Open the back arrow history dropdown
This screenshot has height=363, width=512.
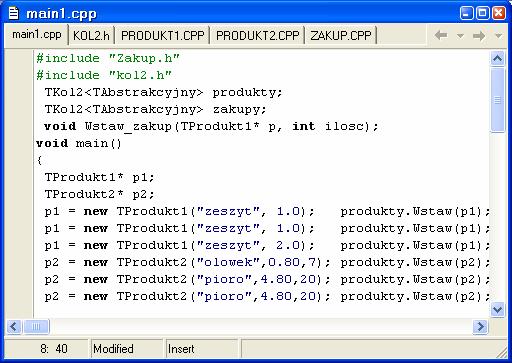tap(460, 35)
